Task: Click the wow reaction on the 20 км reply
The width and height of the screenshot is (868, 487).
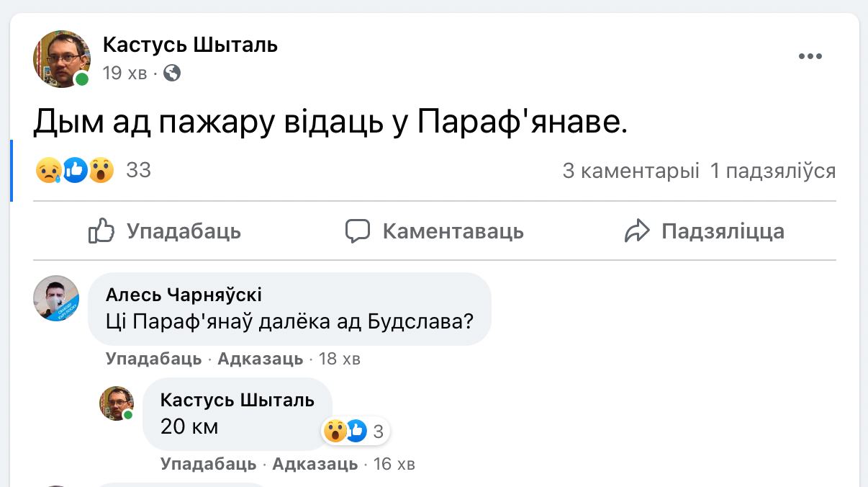Action: 335,432
